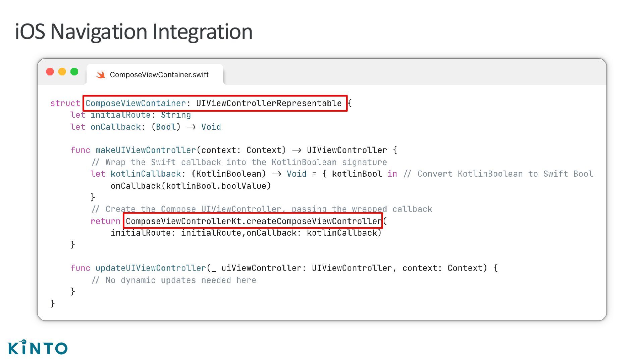
Task: Click the iOS Navigation Integration title
Action: point(133,32)
